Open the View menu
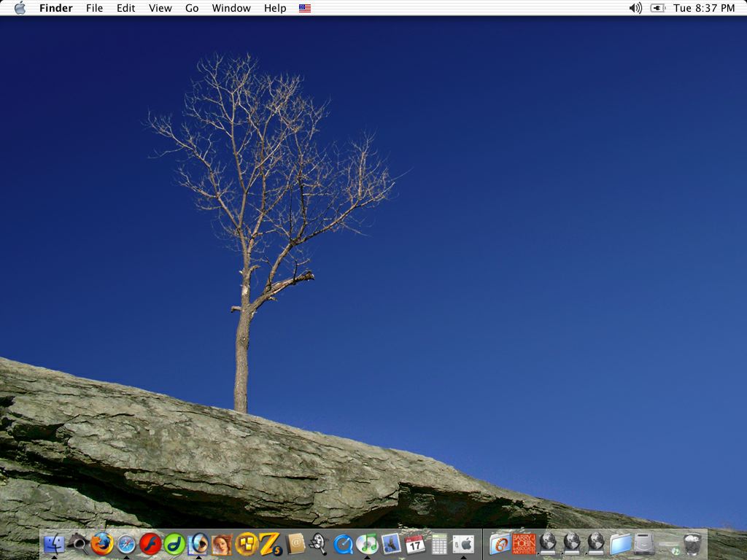 pos(160,8)
